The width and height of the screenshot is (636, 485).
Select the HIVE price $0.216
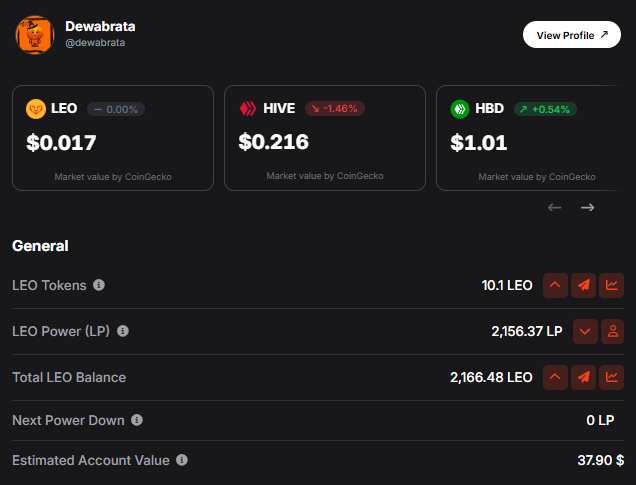click(x=274, y=142)
